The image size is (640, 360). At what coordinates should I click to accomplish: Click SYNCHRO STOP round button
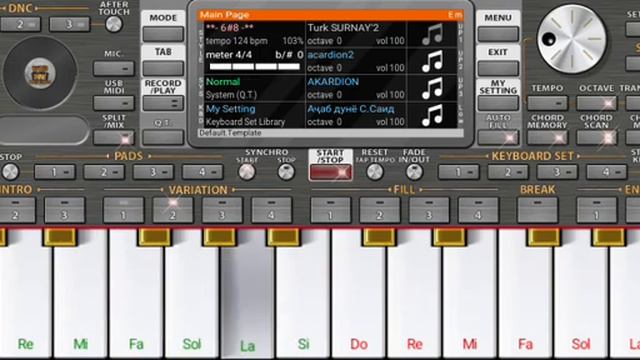pos(286,172)
